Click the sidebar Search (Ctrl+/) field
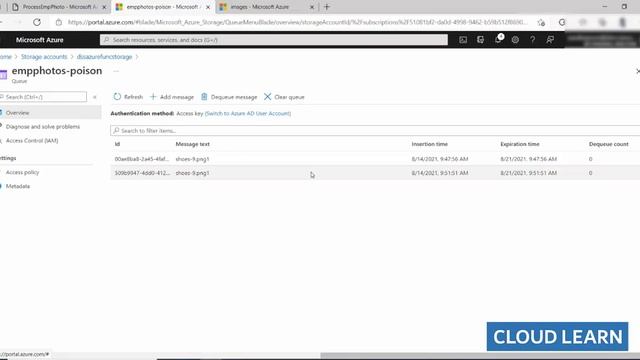640x360 pixels. pos(43,97)
